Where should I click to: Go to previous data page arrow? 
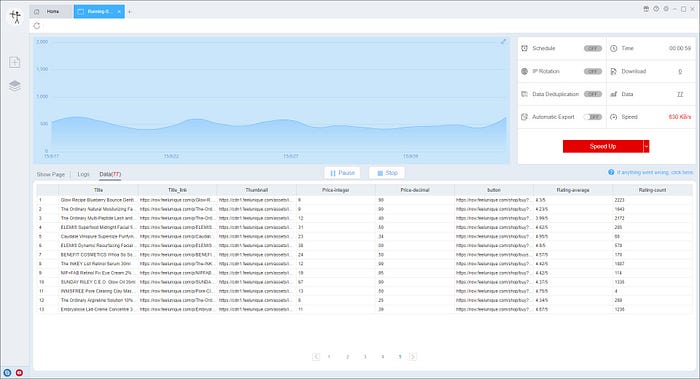316,357
